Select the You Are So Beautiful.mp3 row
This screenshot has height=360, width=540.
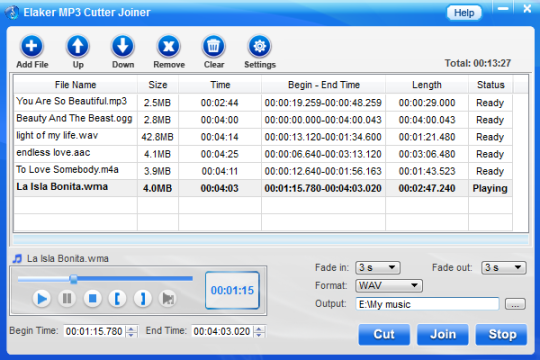263,102
